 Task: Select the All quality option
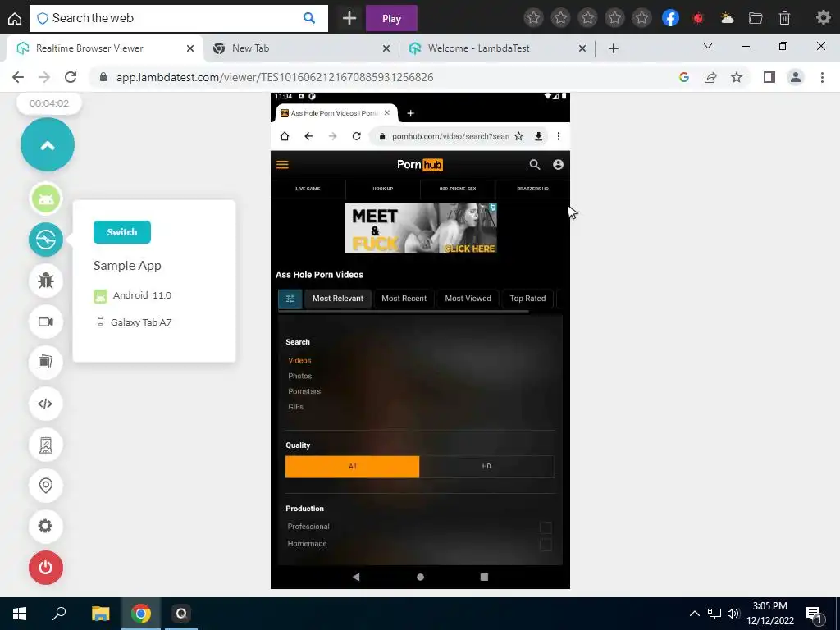tap(353, 467)
